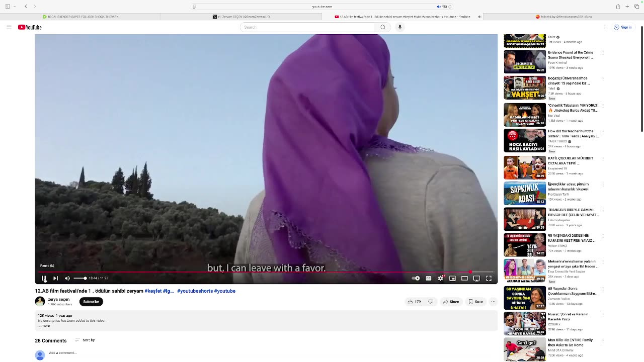
Task: Open player settings gear
Action: 440,278
